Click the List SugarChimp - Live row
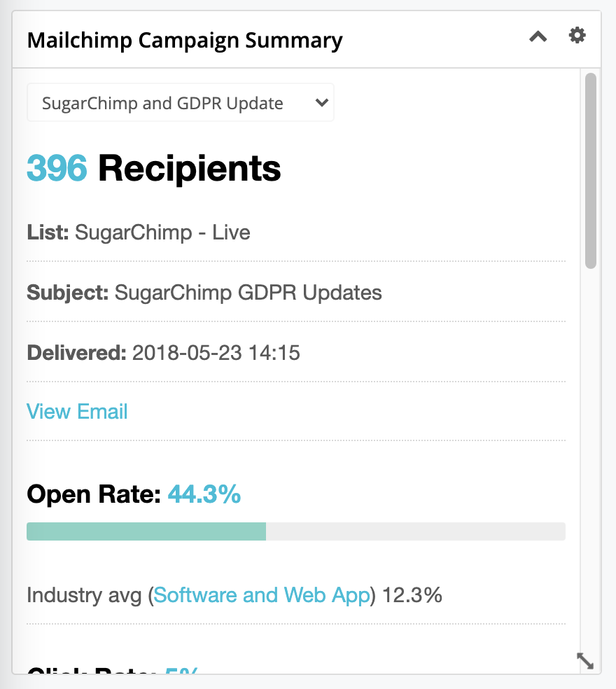616x689 pixels. pos(295,232)
